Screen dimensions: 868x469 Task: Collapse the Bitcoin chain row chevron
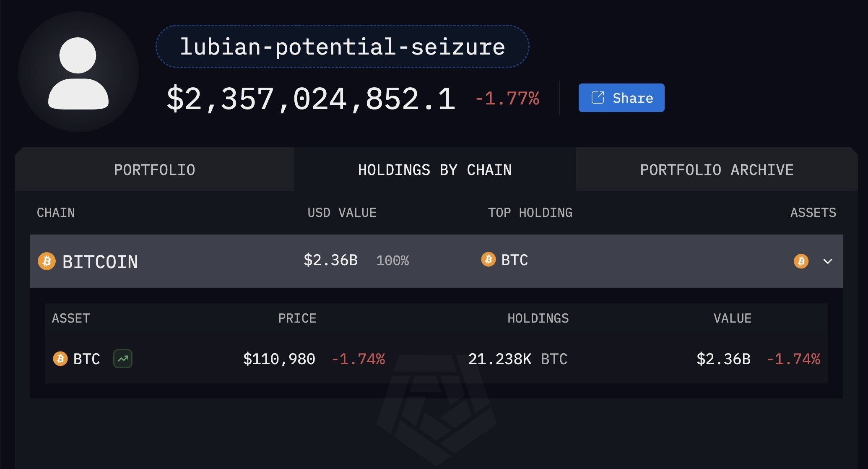click(827, 261)
